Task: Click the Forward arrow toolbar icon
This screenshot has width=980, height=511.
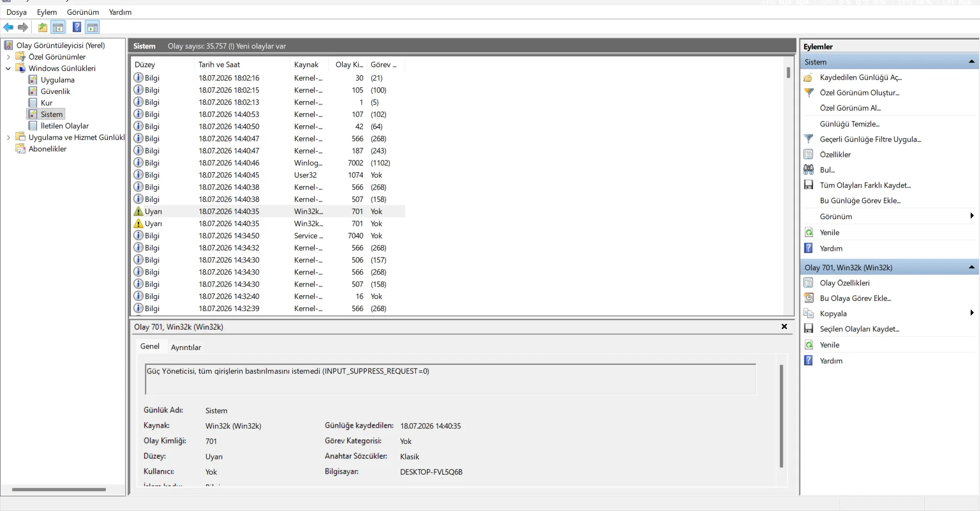Action: [x=22, y=28]
